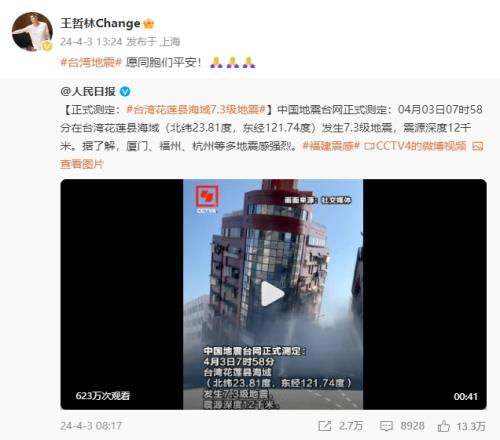This screenshot has height=440, width=500.
Task: Open comments icon showing 8928
Action: 386,426
